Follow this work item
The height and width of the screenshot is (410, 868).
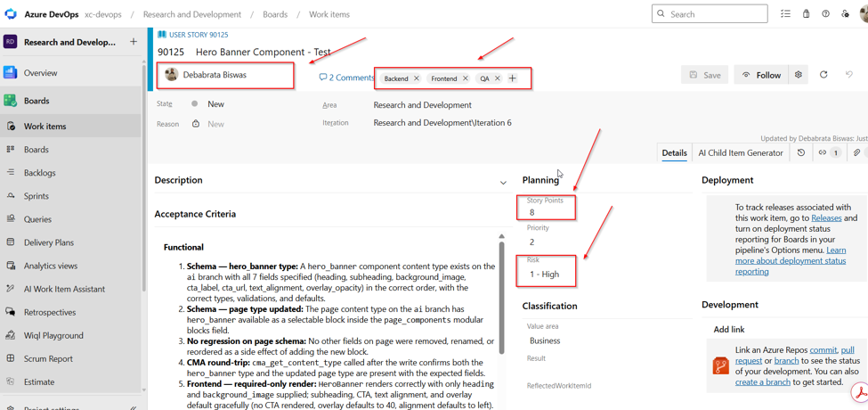click(x=762, y=75)
